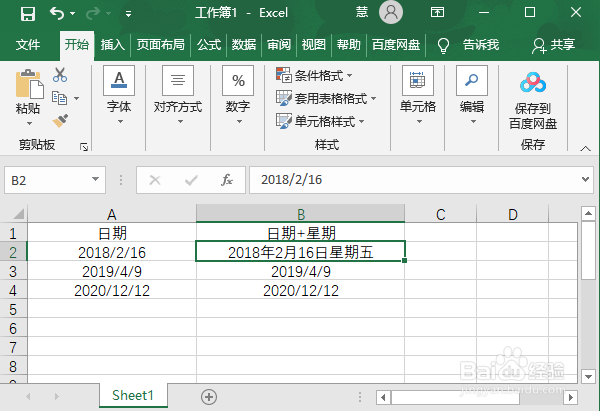Click horizontal scrollbar right arrow
Image resolution: width=600 pixels, height=411 pixels.
[x=571, y=397]
